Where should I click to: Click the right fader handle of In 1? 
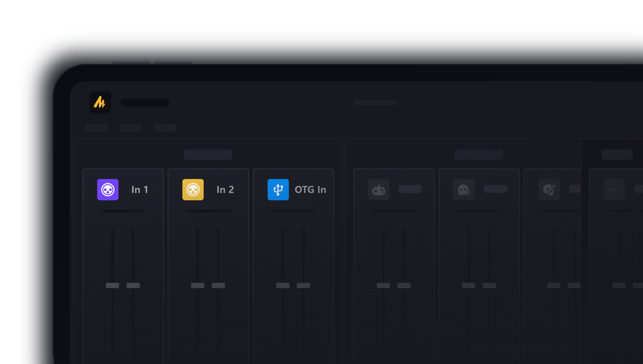(x=133, y=285)
